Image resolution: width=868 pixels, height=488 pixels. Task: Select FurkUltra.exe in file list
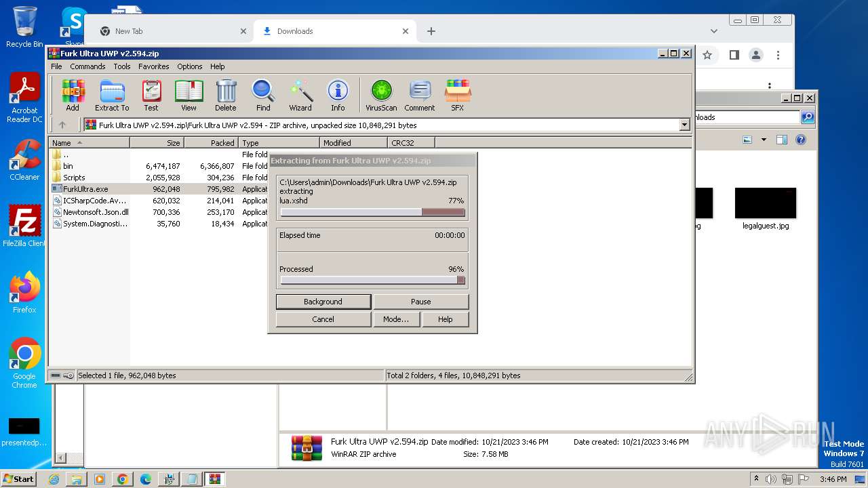(159, 189)
